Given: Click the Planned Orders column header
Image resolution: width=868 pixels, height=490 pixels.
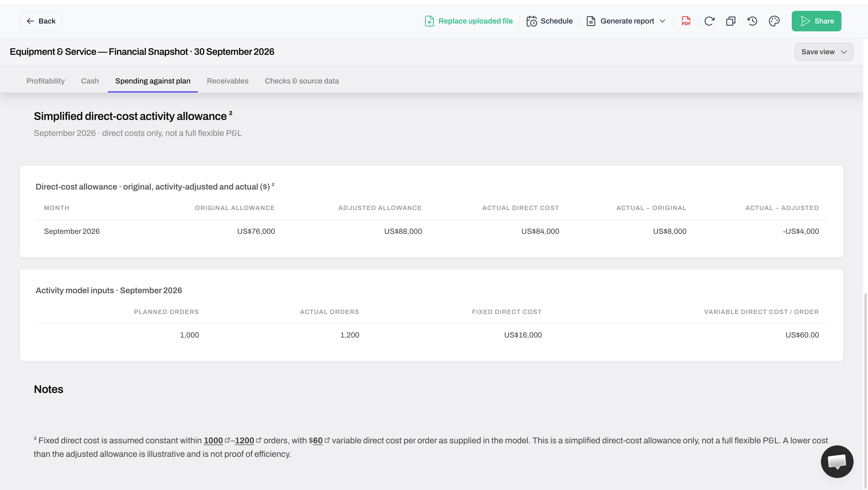Looking at the screenshot, I should (x=166, y=312).
